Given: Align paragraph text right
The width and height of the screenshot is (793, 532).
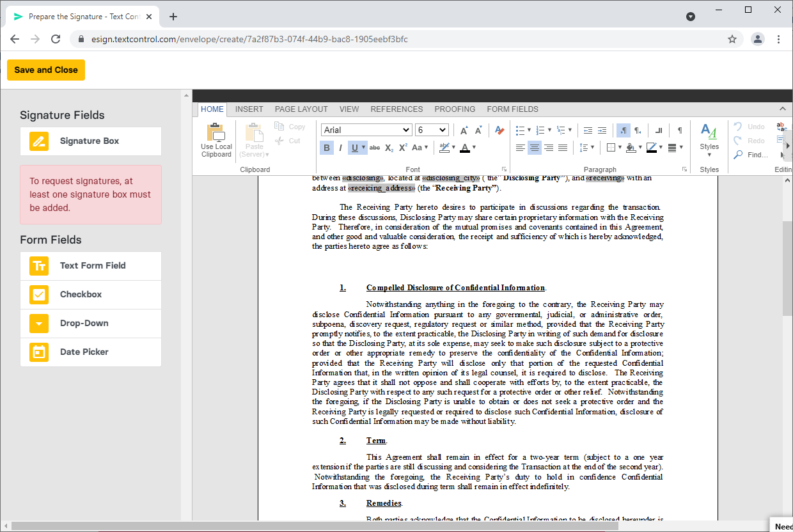Looking at the screenshot, I should pos(549,148).
